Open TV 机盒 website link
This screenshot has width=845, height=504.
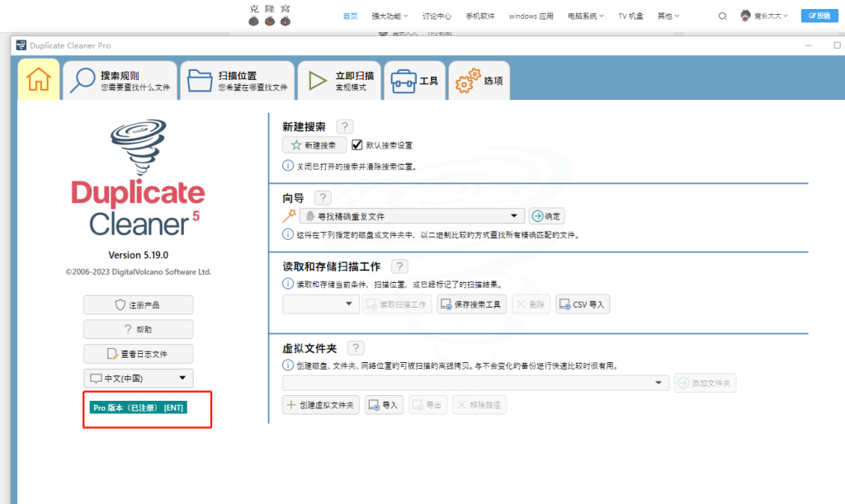point(630,16)
